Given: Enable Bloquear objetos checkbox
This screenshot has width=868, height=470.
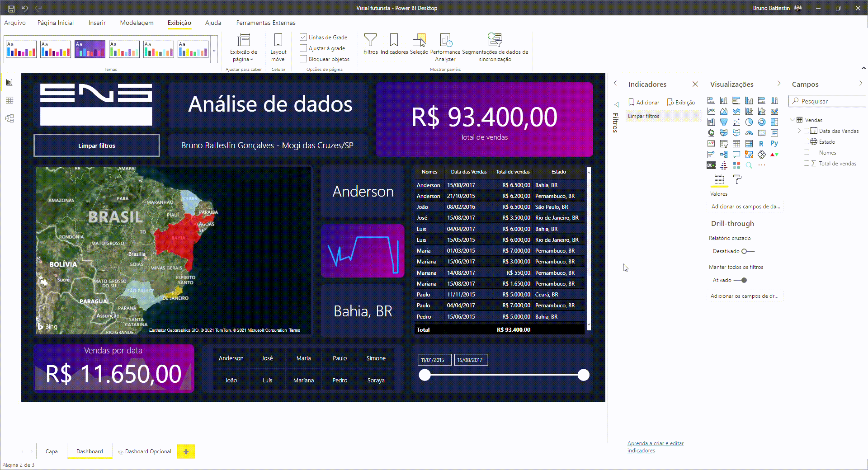Looking at the screenshot, I should [303, 59].
